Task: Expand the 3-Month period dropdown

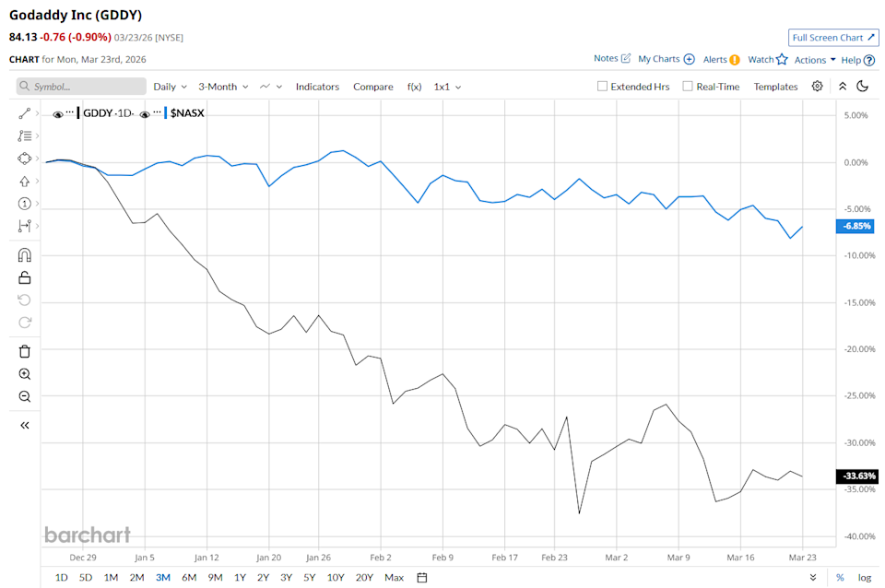Action: point(223,87)
